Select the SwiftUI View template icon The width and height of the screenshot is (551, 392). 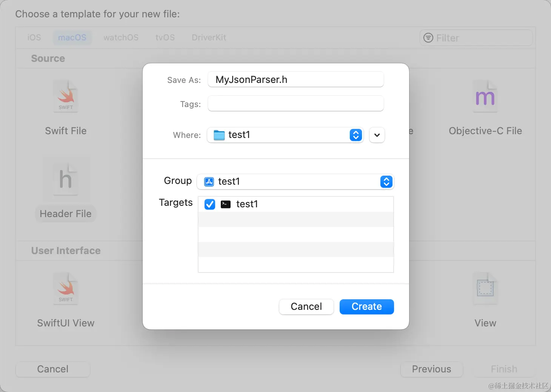point(66,289)
